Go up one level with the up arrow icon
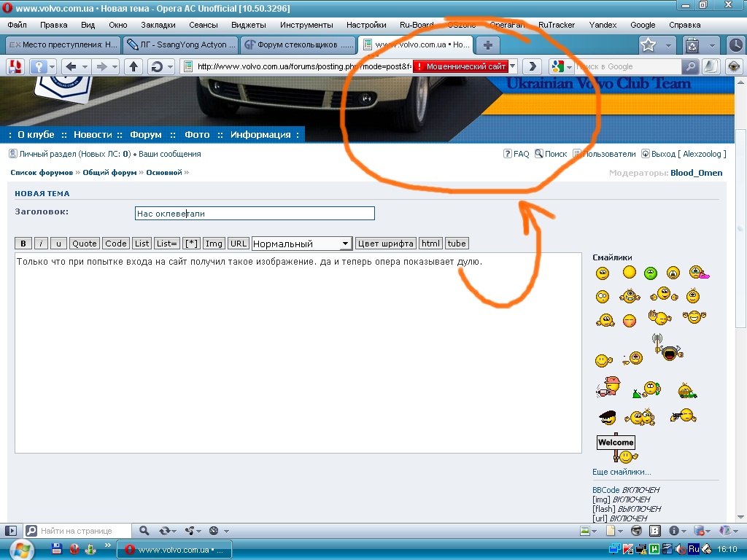 coord(133,66)
